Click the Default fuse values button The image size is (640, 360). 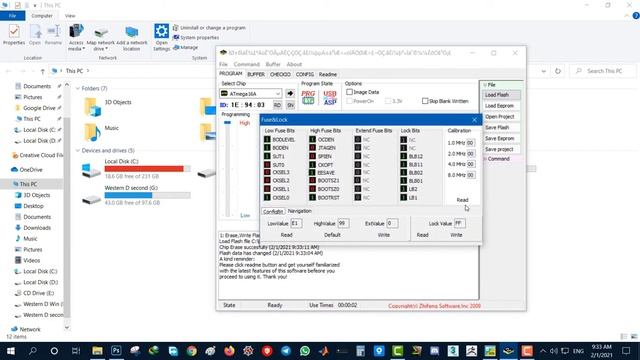pyautogui.click(x=332, y=235)
